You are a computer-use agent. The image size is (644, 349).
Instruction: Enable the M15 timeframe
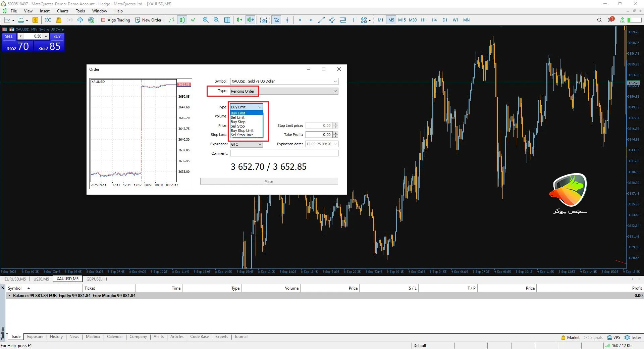[x=402, y=20]
